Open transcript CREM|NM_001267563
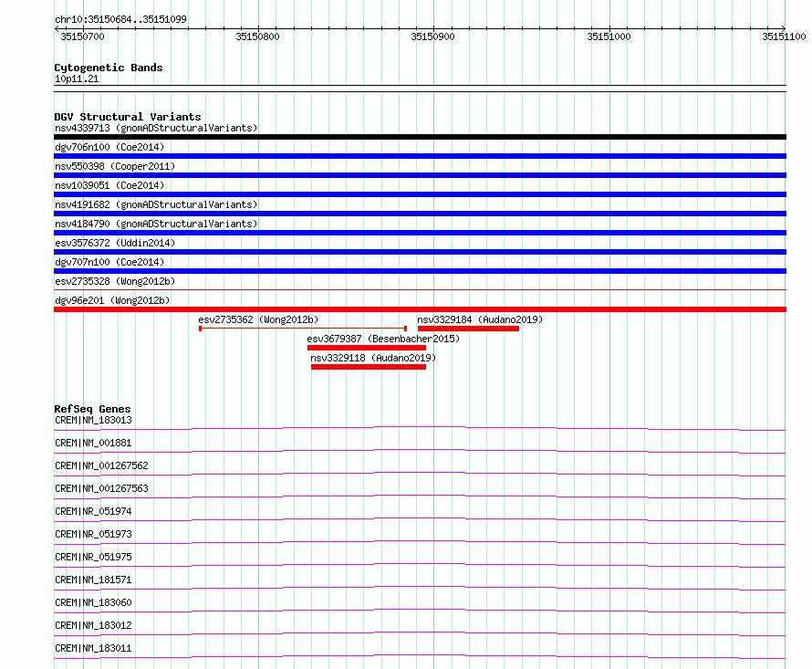Viewport: 812px width, 669px height. (x=101, y=488)
